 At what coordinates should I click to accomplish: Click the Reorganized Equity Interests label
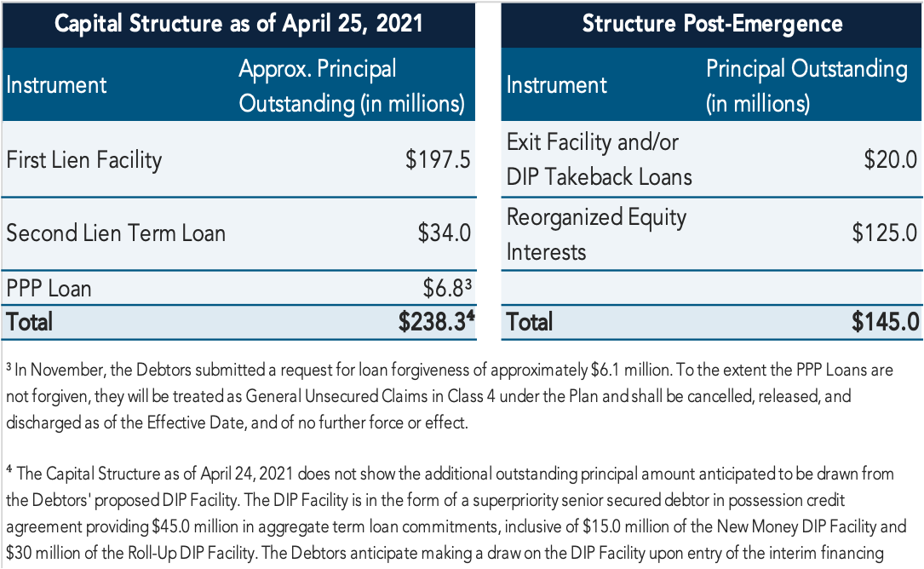coord(596,234)
